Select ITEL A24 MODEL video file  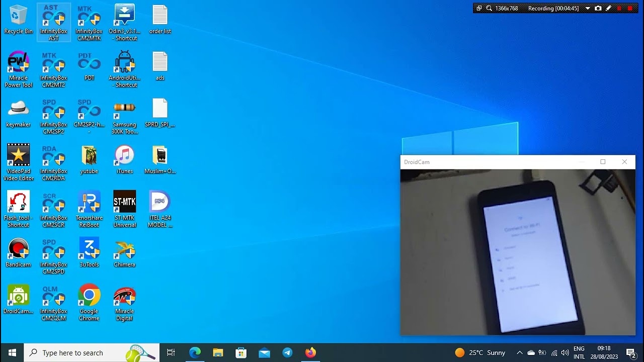[x=160, y=210]
